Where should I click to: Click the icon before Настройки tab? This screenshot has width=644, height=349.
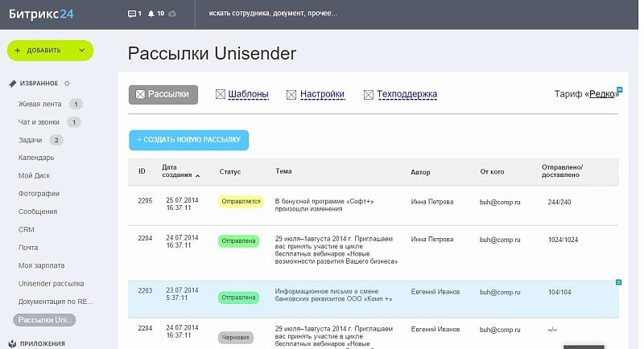coord(292,95)
